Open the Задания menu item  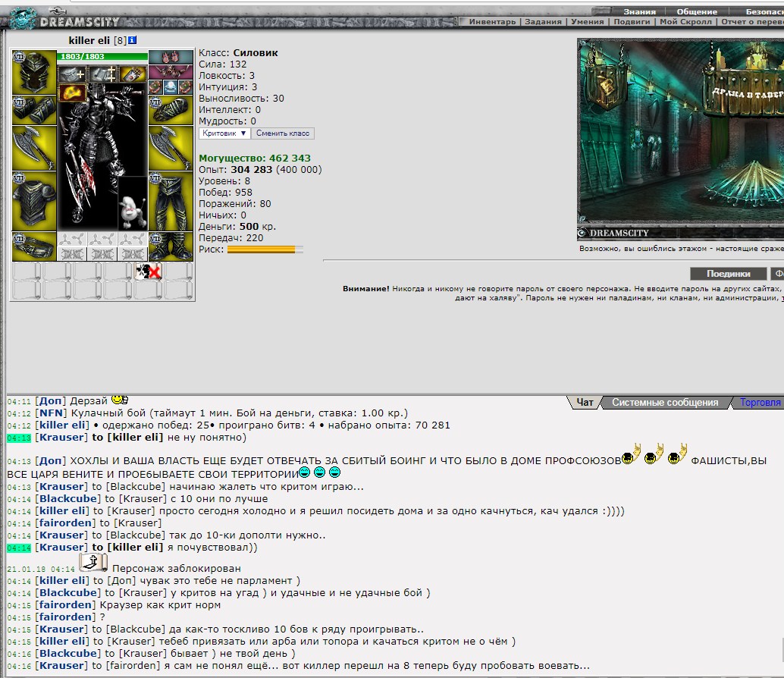(543, 21)
